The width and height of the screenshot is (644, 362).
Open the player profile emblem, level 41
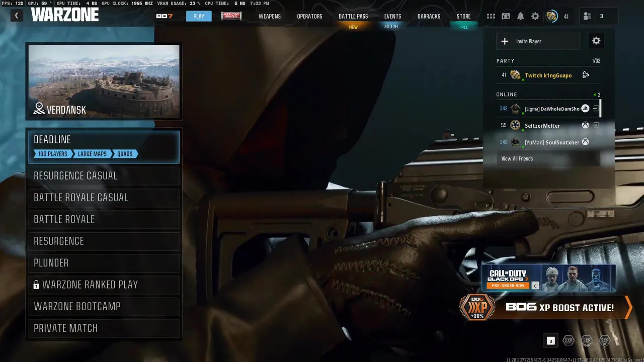click(552, 16)
